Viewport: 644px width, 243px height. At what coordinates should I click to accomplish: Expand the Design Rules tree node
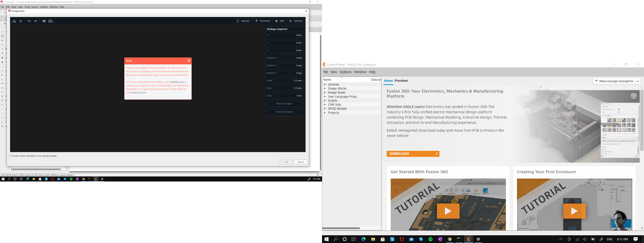click(325, 92)
